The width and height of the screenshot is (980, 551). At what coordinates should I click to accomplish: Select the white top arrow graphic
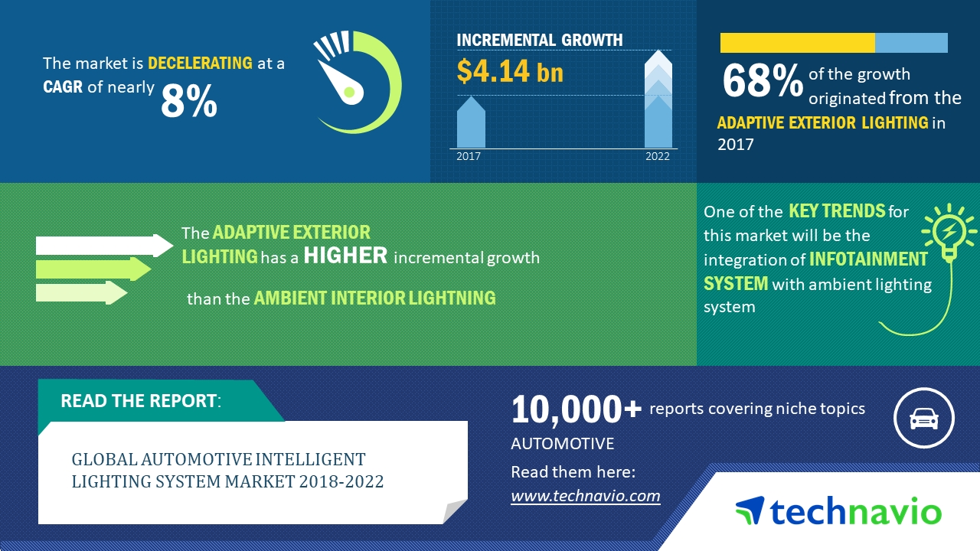click(105, 246)
